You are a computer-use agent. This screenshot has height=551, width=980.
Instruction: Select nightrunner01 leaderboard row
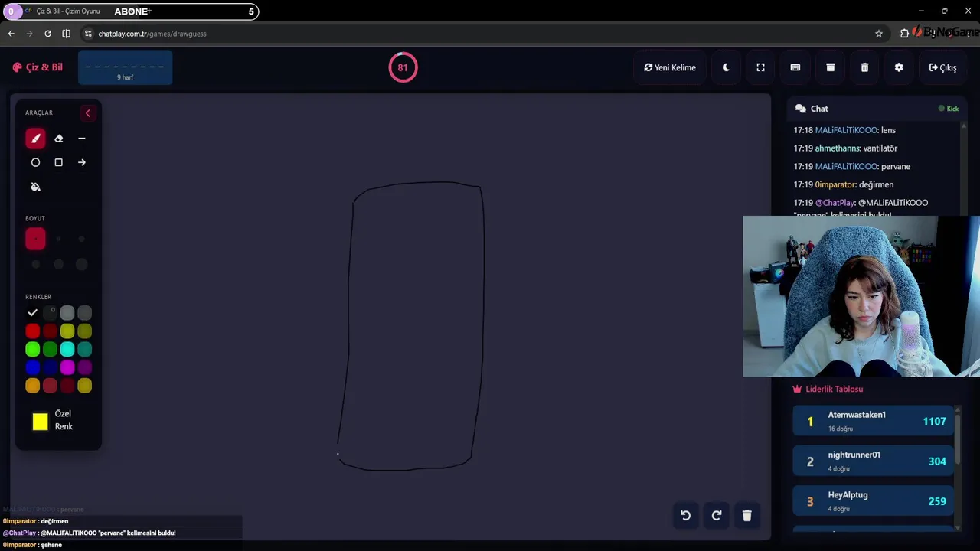coord(873,461)
